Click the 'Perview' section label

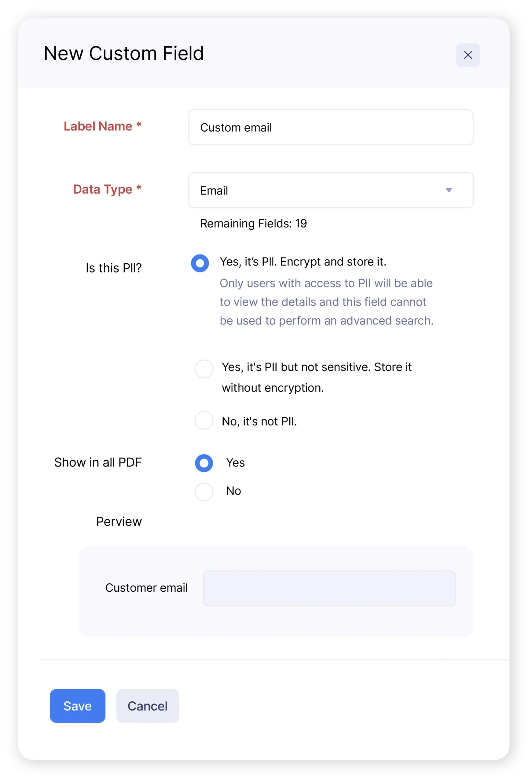pos(119,521)
